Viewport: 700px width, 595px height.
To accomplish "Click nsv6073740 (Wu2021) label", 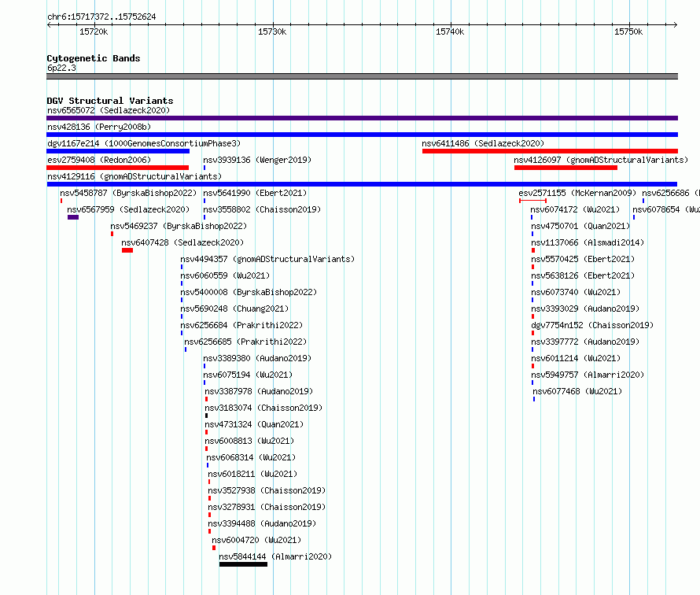I will coord(576,292).
